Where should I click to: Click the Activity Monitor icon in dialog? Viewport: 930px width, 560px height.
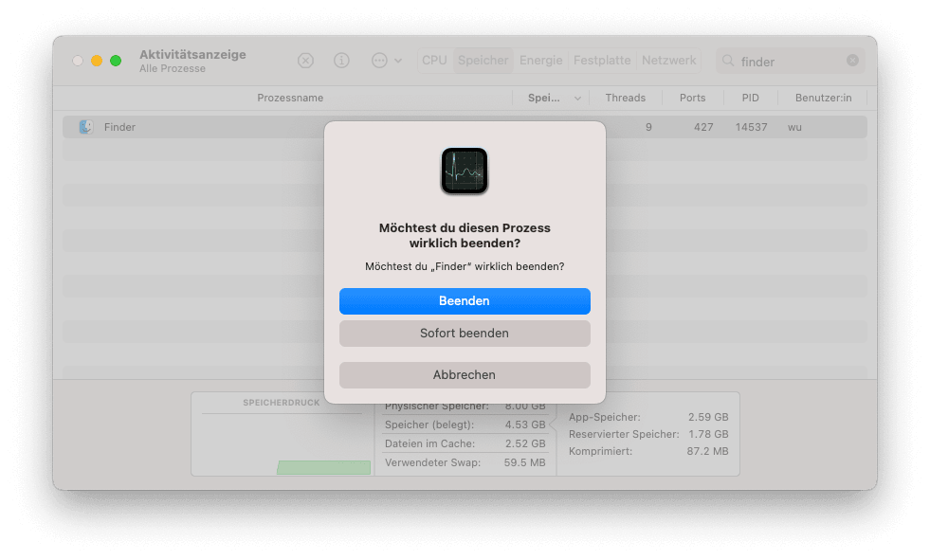point(465,171)
